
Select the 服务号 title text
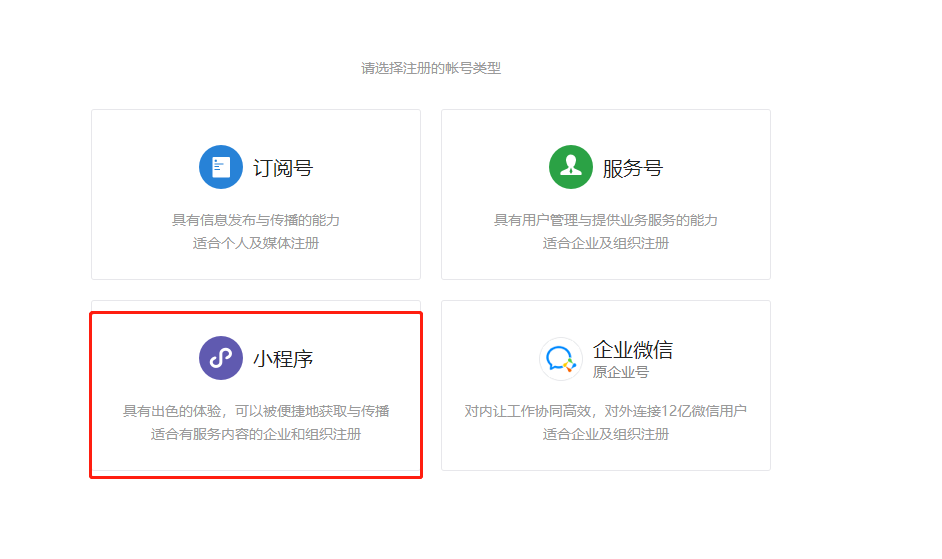coord(632,168)
